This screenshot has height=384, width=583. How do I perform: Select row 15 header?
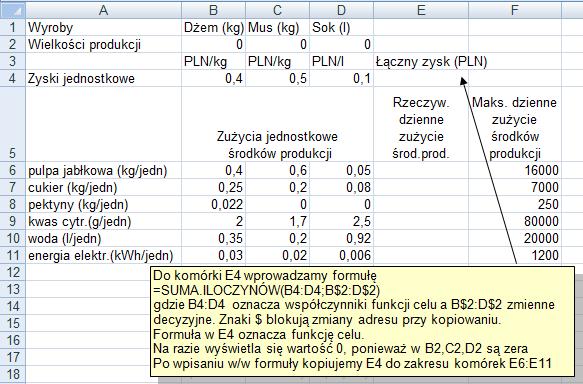pos(13,323)
